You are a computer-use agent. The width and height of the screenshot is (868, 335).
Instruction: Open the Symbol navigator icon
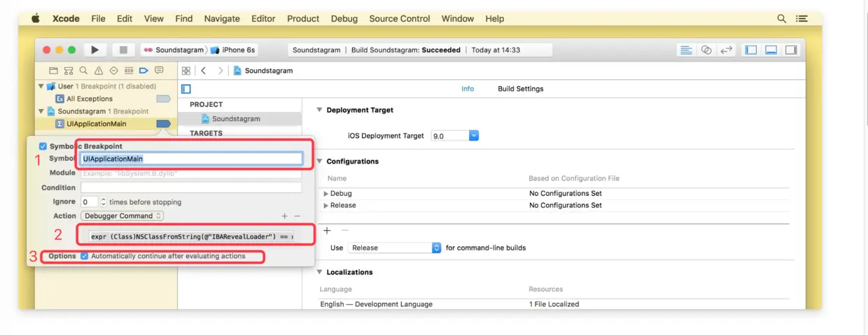click(68, 71)
